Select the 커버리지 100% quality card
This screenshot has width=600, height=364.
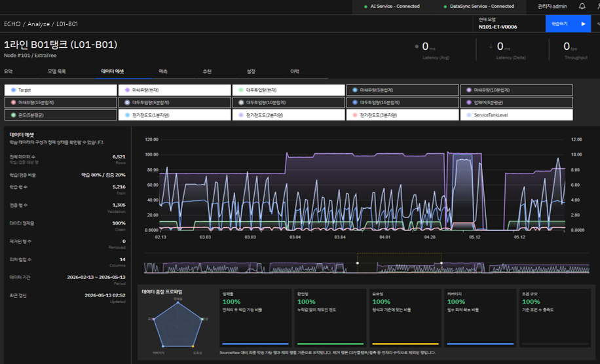click(480, 318)
